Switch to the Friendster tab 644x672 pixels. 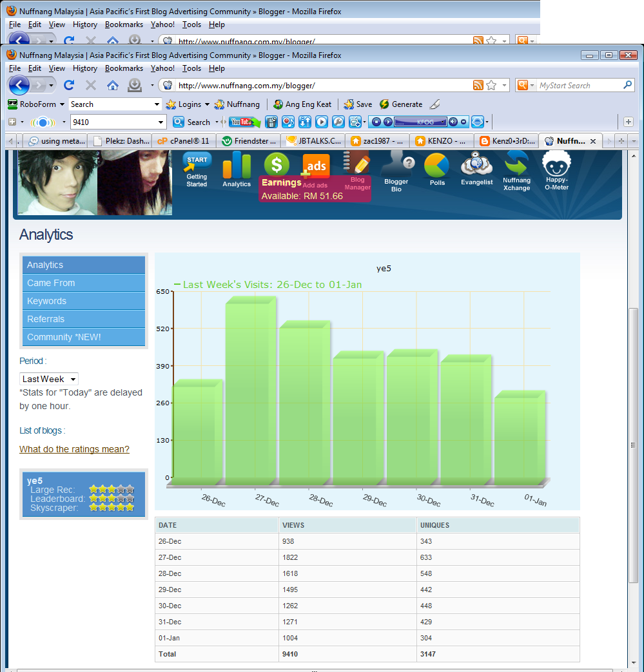pos(249,140)
